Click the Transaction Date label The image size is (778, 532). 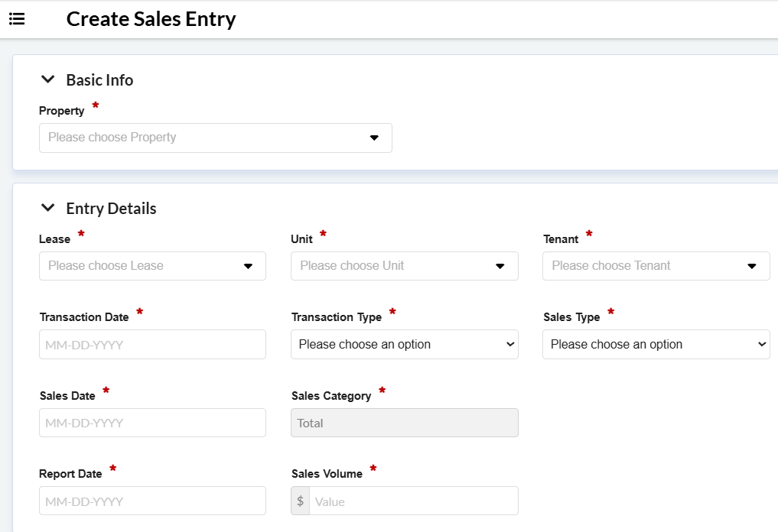click(x=84, y=316)
